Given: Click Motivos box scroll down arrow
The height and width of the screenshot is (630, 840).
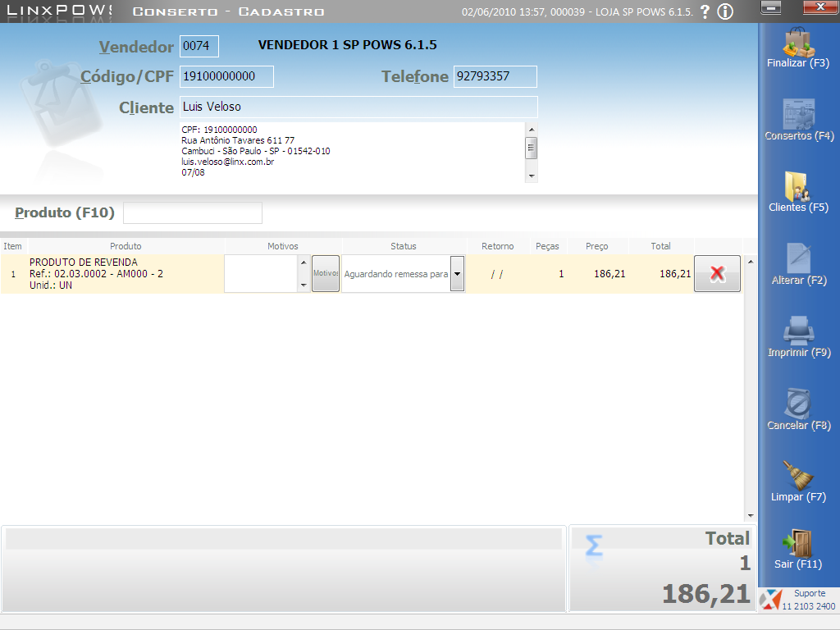Looking at the screenshot, I should 304,285.
